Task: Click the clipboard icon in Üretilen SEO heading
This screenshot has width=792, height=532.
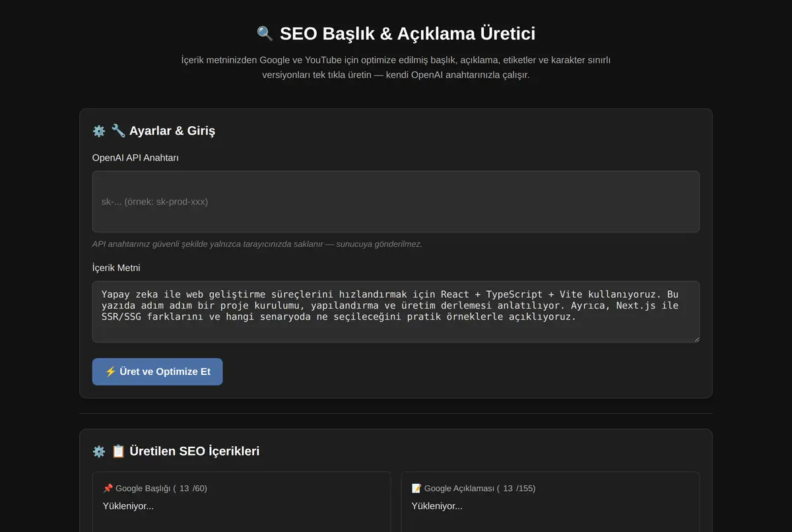Action: coord(118,451)
